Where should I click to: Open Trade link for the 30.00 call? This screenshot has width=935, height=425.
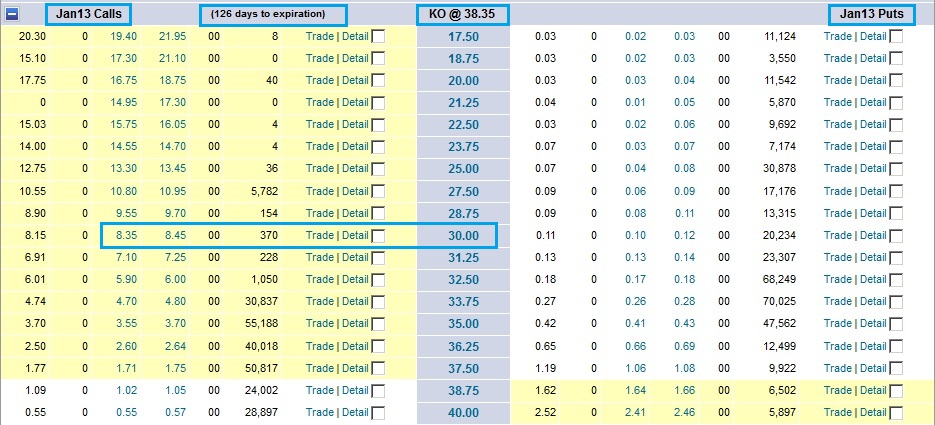(x=320, y=235)
